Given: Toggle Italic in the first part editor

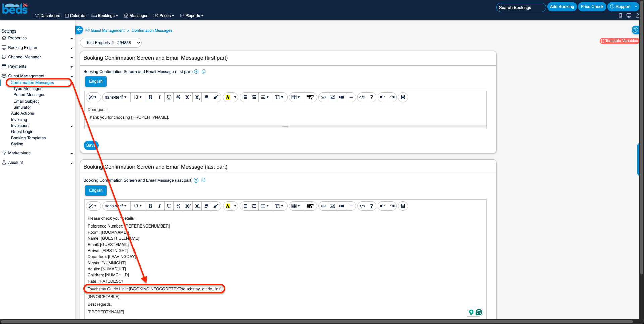Looking at the screenshot, I should [160, 97].
